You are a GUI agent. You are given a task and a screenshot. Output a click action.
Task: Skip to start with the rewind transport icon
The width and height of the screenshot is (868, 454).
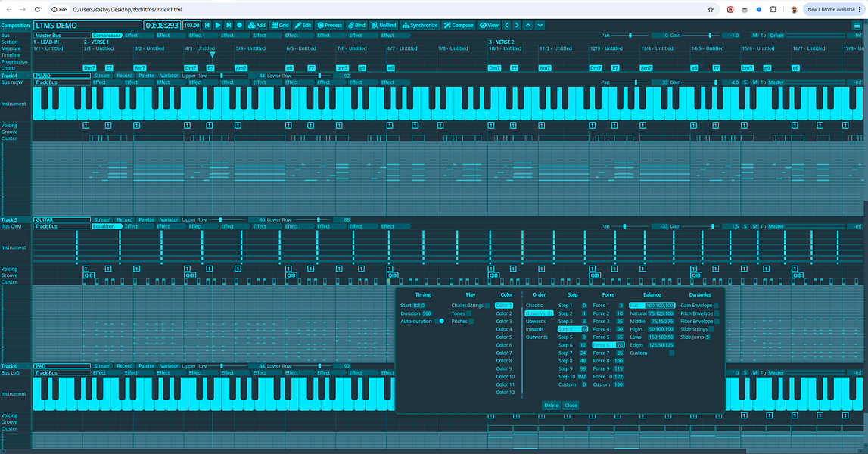point(207,26)
